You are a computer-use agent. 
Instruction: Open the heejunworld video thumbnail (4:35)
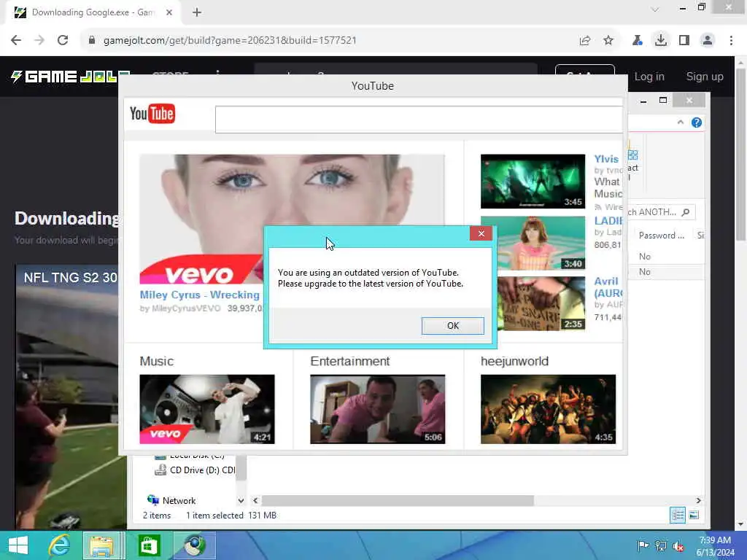(548, 409)
